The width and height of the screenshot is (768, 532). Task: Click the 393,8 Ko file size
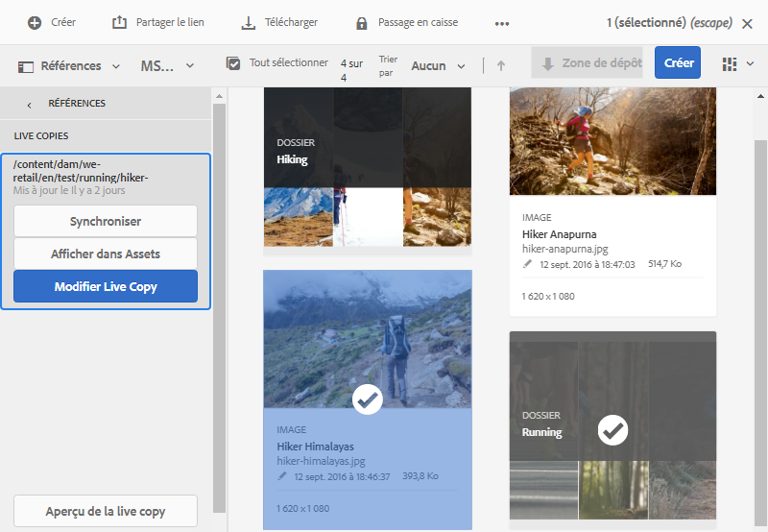point(420,475)
